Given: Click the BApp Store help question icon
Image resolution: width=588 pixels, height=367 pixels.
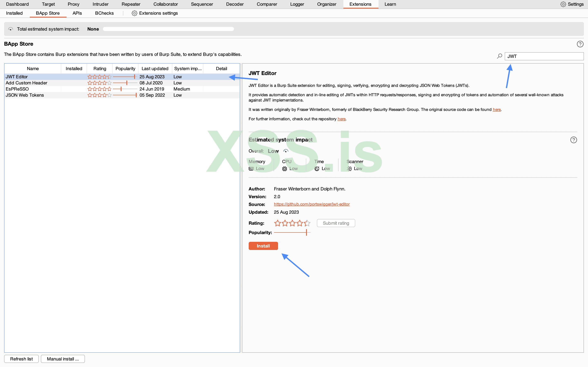Looking at the screenshot, I should click(x=580, y=44).
